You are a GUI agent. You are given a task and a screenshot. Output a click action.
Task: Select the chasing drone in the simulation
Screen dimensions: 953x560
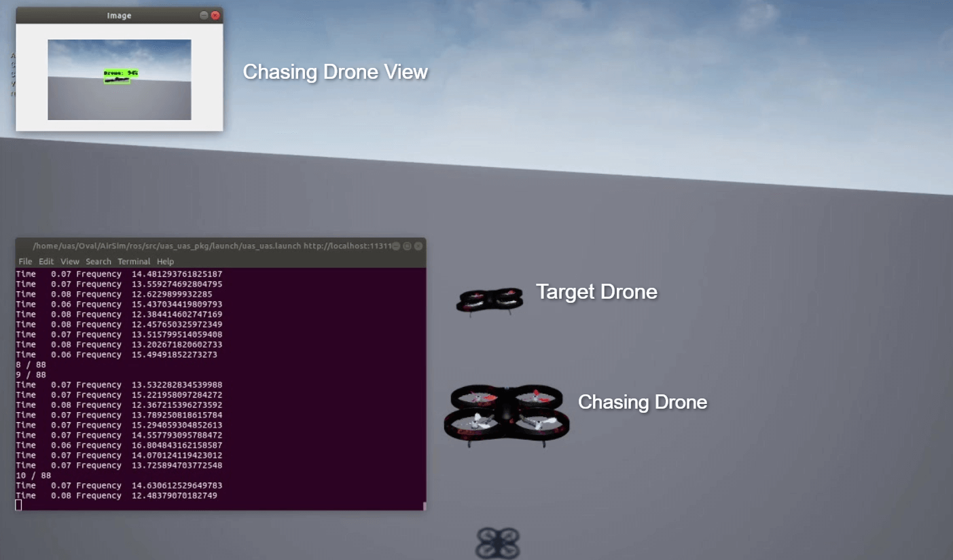[506, 415]
